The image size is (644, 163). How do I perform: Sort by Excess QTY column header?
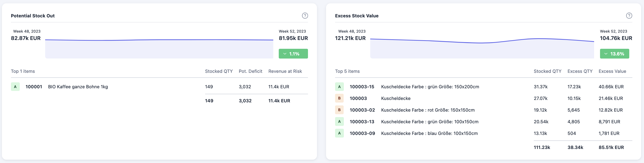point(580,71)
